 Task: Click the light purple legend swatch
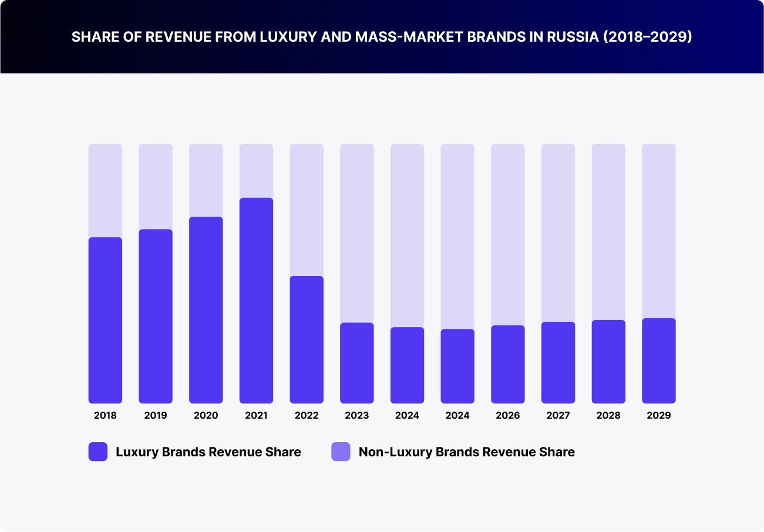tap(341, 452)
